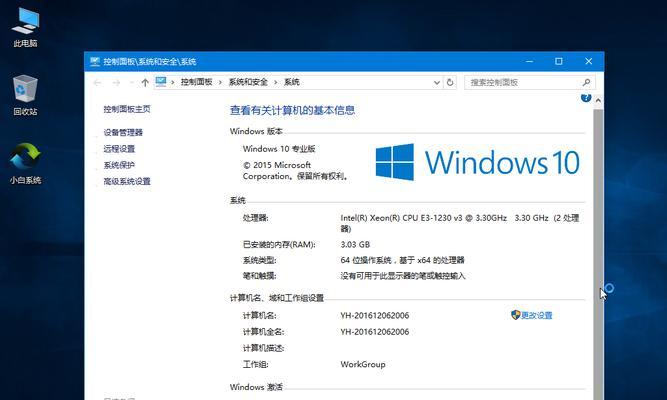Click the refresh button beside address bar
Viewport: 667px width, 400px height.
click(x=450, y=83)
